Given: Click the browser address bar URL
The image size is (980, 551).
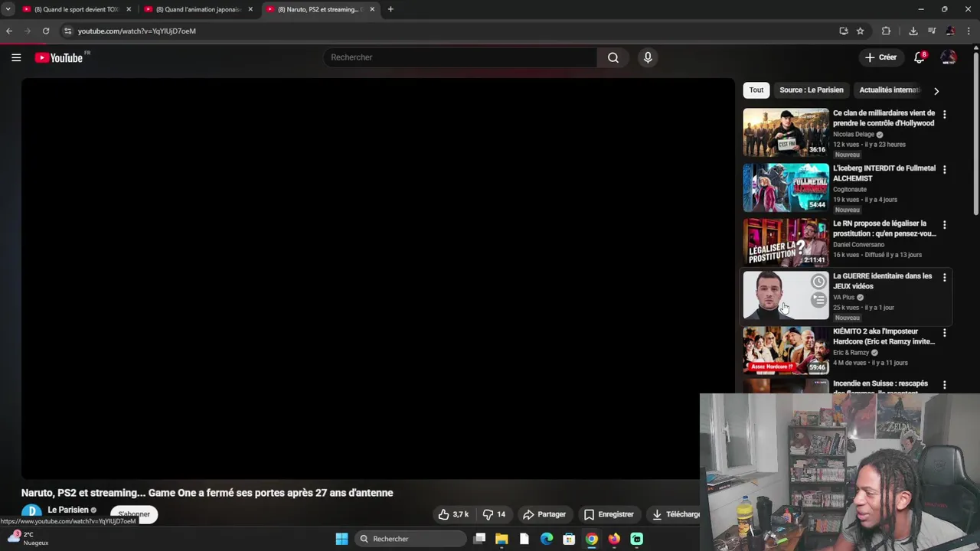Looking at the screenshot, I should coord(137,31).
